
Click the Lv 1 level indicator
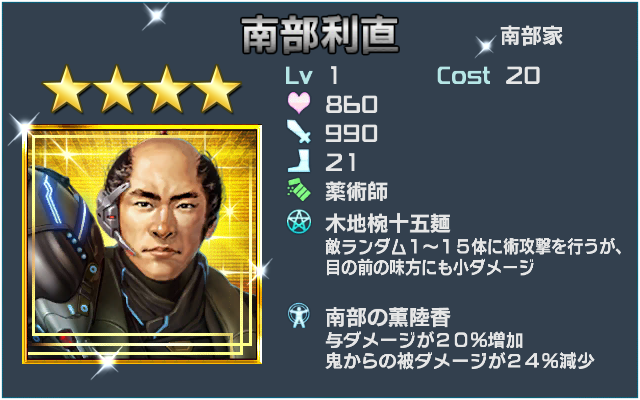[x=312, y=76]
